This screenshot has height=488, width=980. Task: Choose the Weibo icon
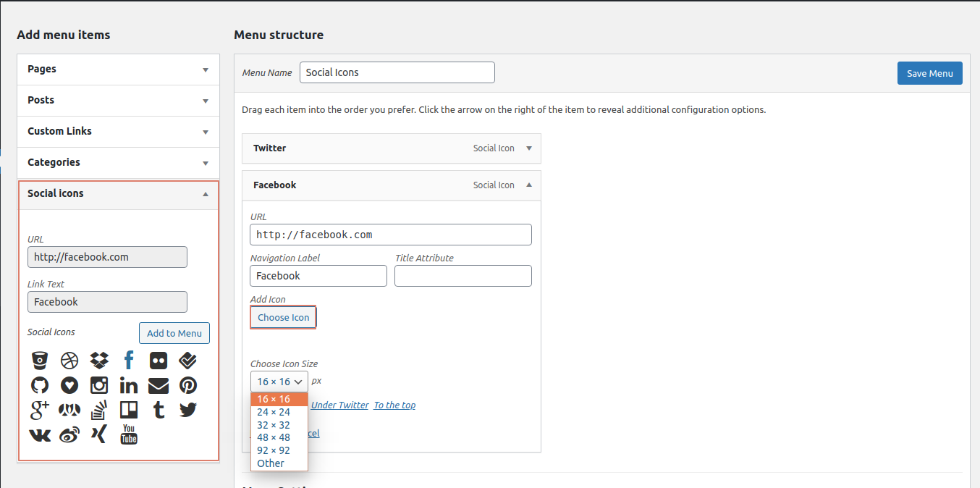(69, 434)
